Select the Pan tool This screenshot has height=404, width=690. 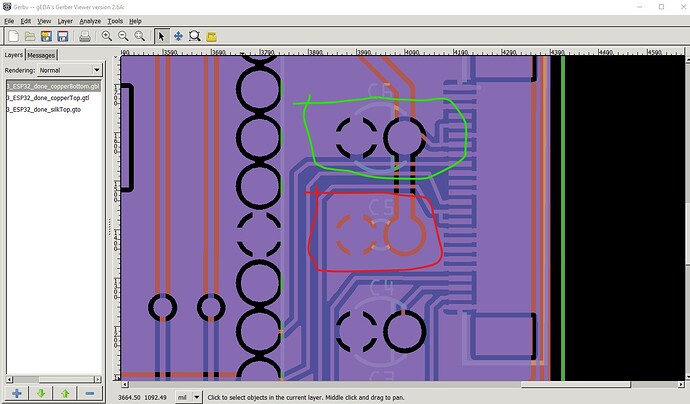(178, 36)
